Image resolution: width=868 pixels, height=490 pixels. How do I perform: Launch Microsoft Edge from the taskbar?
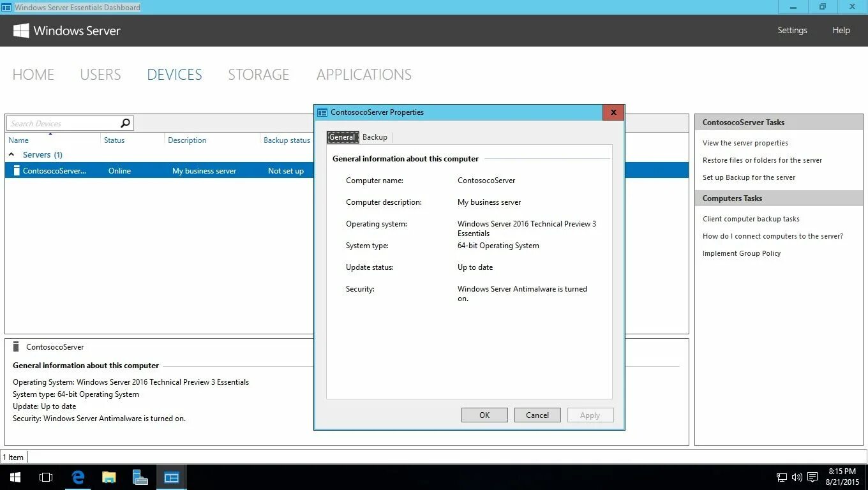pyautogui.click(x=78, y=477)
